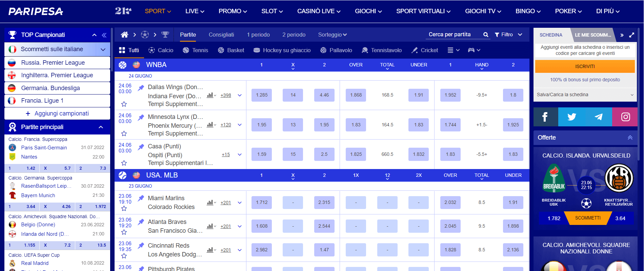The width and height of the screenshot is (644, 271).
Task: Open Filtro dropdown
Action: tap(508, 35)
